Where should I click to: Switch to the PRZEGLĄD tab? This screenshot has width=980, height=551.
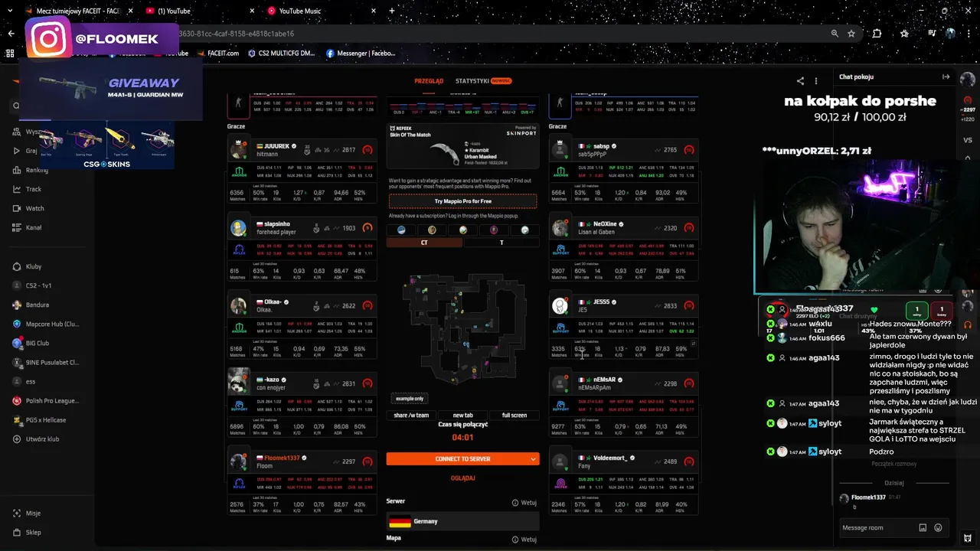click(429, 80)
